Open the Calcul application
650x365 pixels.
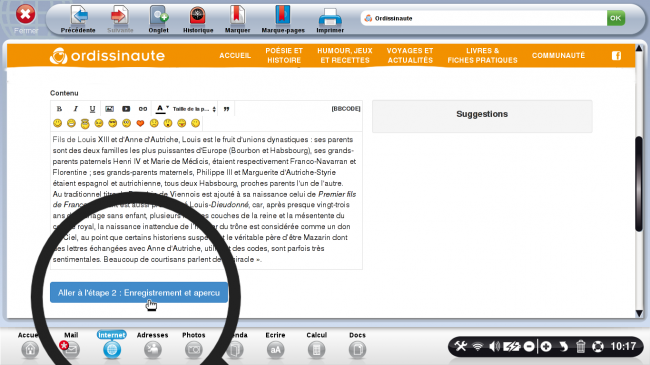316,346
